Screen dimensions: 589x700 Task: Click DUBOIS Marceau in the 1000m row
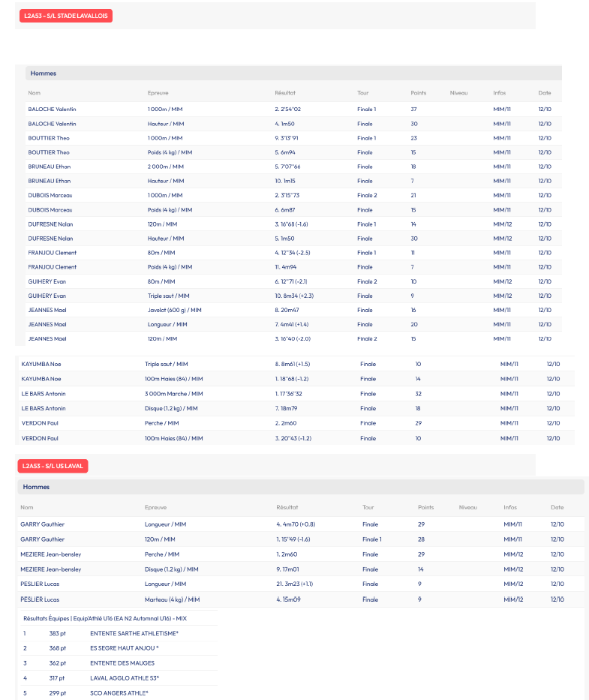(x=50, y=195)
